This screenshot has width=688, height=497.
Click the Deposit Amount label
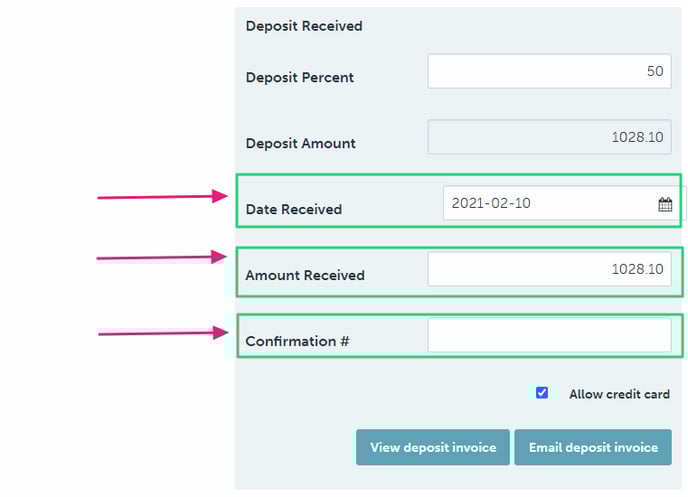tap(301, 143)
